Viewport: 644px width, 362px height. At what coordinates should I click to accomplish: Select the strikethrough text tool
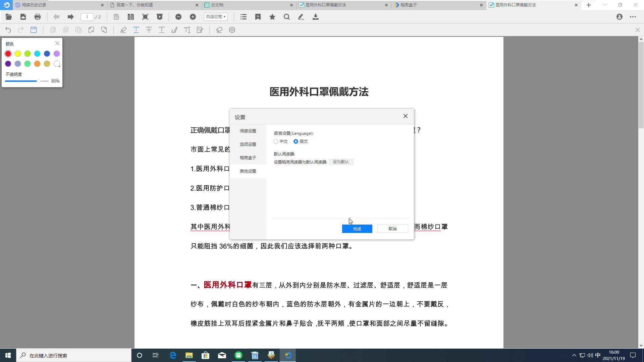tap(149, 30)
